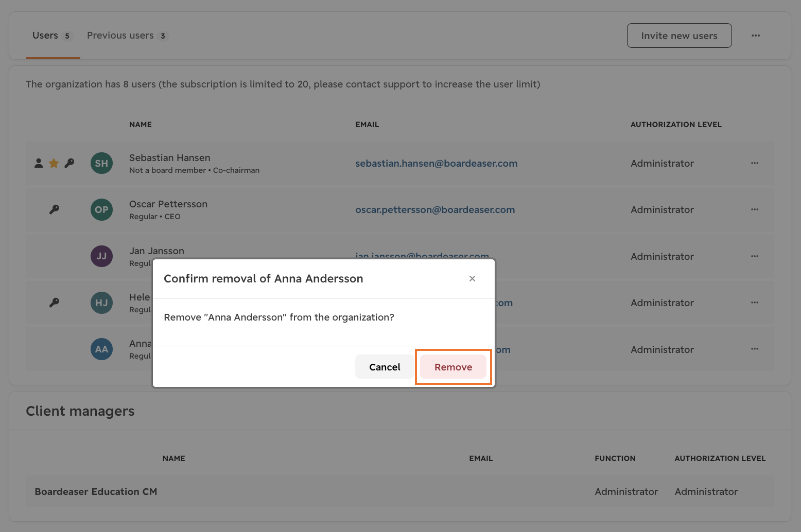This screenshot has width=801, height=532.
Task: Click the SH avatar
Action: click(101, 163)
